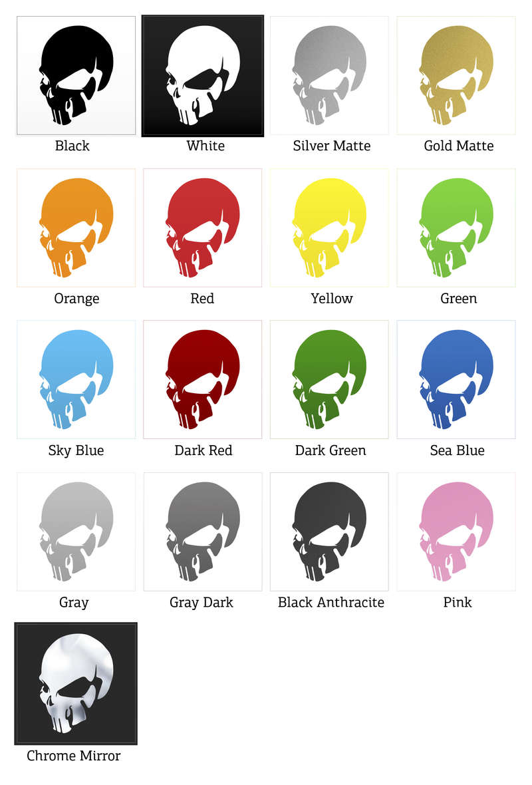The width and height of the screenshot is (532, 785).
Task: Choose the Chrome Mirror skull option
Action: point(76,684)
